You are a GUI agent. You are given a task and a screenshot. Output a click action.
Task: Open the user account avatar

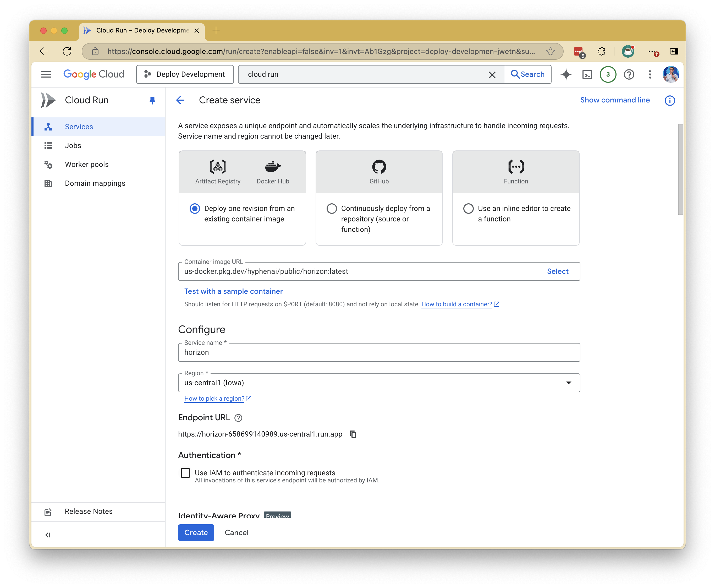(671, 74)
